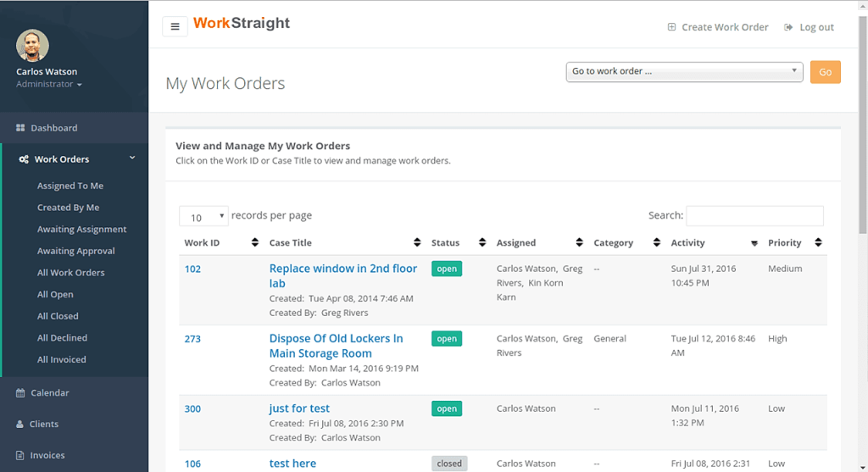Viewport: 868px width, 472px height.
Task: Click the Work Orders gears icon
Action: [x=24, y=159]
